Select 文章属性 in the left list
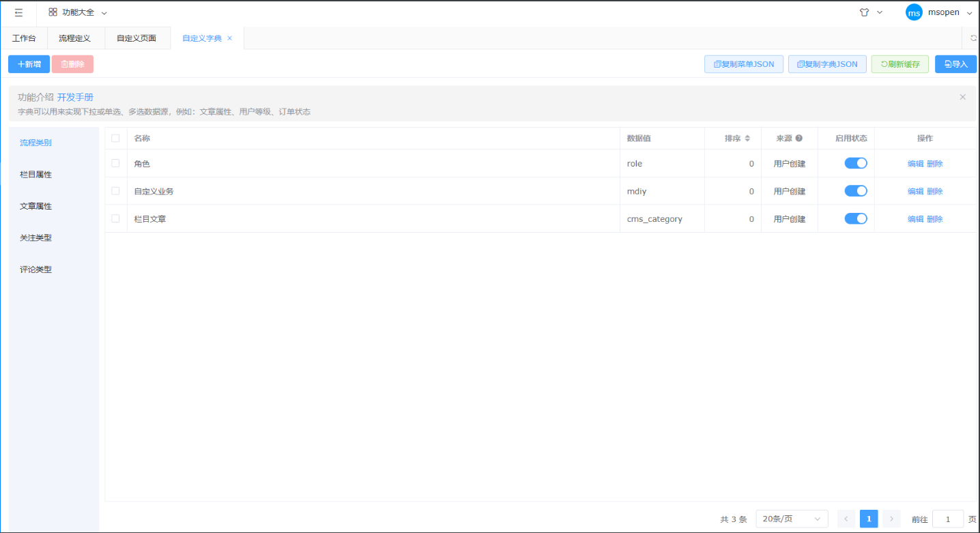 36,206
